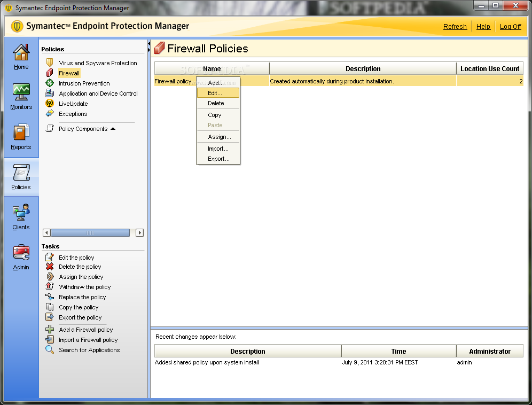The image size is (532, 405).
Task: Click the 'July 9, 2011 3:20:31 PM EEST' cell
Action: (x=380, y=362)
